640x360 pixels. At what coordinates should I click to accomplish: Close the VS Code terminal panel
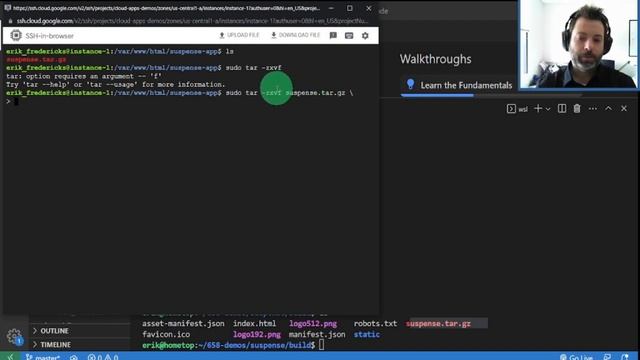(624, 109)
